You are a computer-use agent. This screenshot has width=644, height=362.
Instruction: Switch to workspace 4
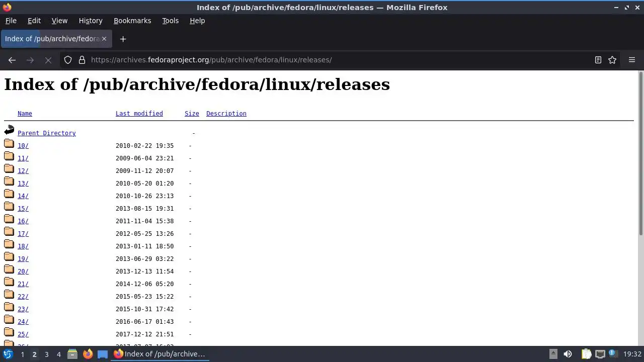point(58,354)
